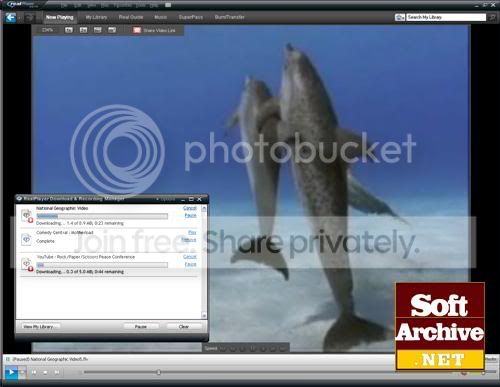Screen dimensions: 500x387
Task: Open the Real Guide tab
Action: [x=131, y=17]
